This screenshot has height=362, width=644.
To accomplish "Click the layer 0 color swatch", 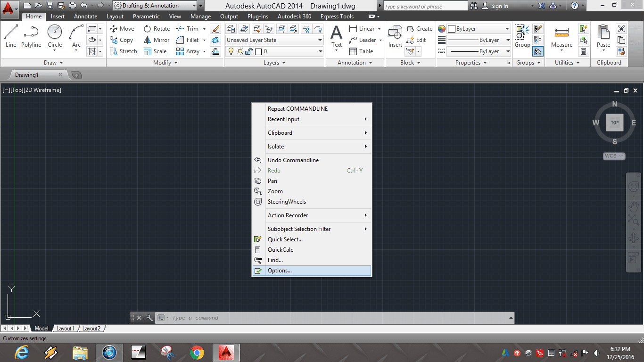I will tap(258, 51).
